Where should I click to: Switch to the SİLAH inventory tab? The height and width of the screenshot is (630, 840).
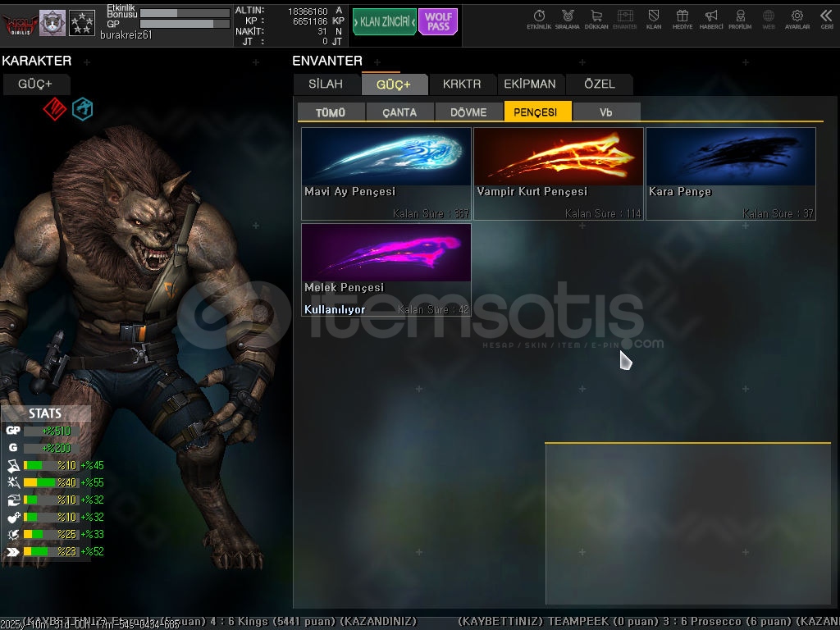click(326, 84)
